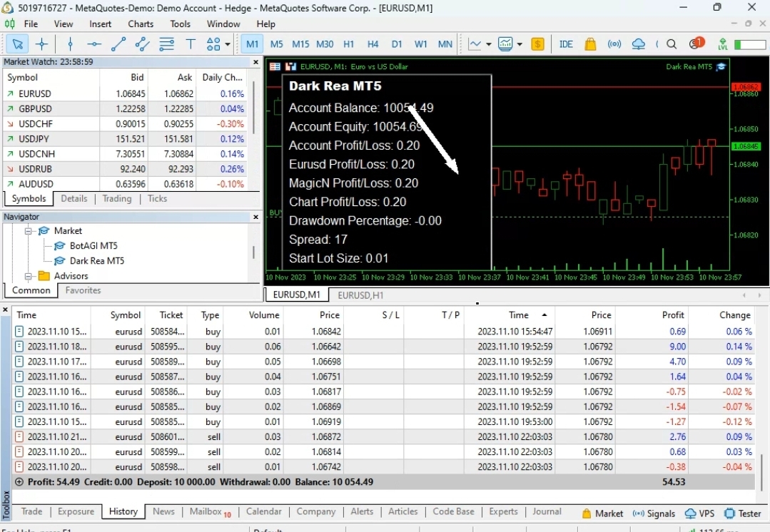Switch chart to M5 timeframe
Image resolution: width=770 pixels, height=532 pixels.
coord(276,44)
